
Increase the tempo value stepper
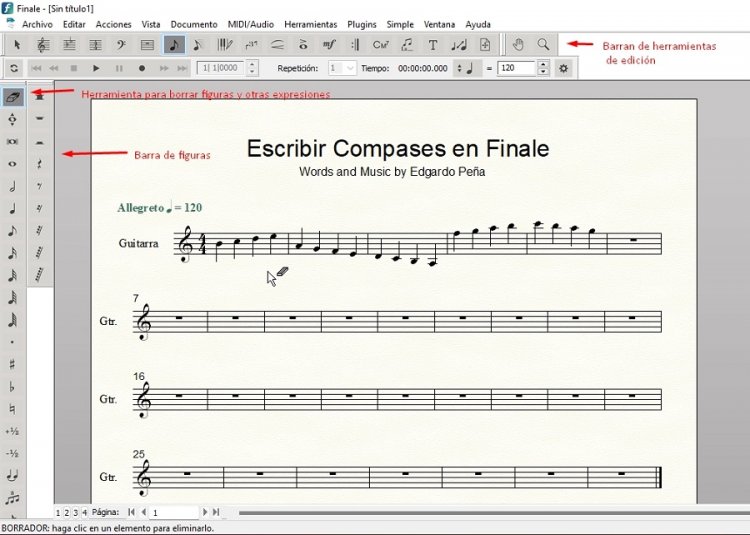(x=543, y=65)
